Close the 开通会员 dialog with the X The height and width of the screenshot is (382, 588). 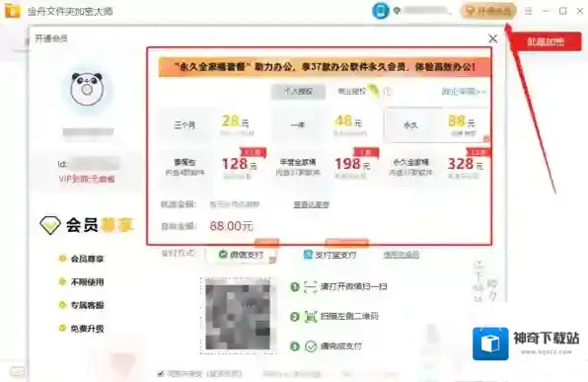tap(492, 38)
